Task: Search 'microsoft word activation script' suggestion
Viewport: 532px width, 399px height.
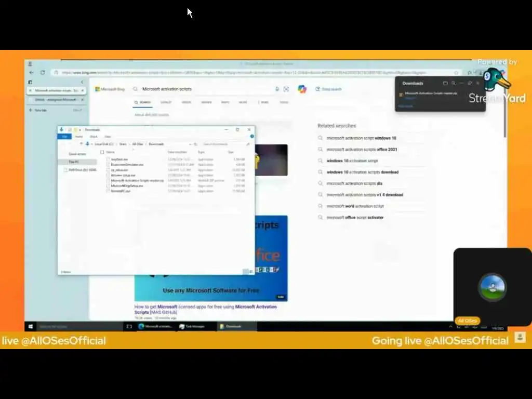Action: click(x=355, y=206)
